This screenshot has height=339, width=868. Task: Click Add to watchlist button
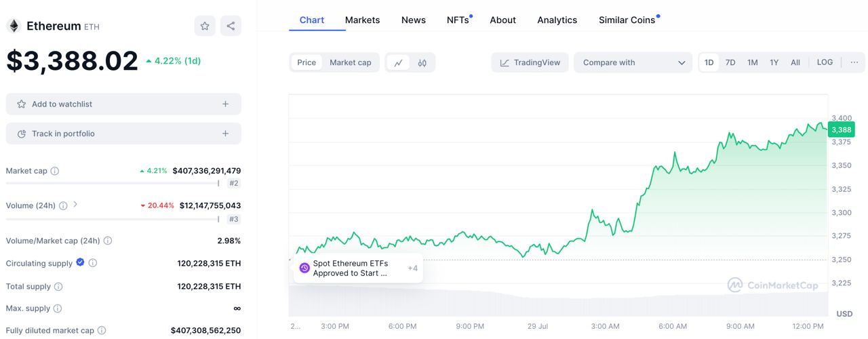click(123, 104)
